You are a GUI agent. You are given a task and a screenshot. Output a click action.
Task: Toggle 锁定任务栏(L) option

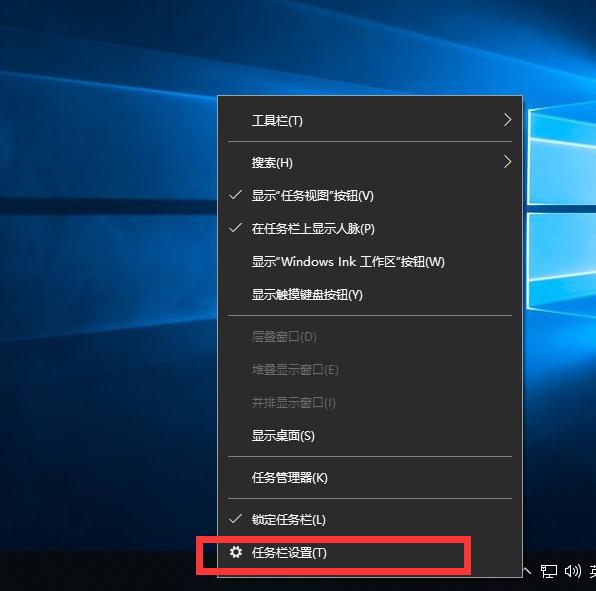[x=370, y=520]
